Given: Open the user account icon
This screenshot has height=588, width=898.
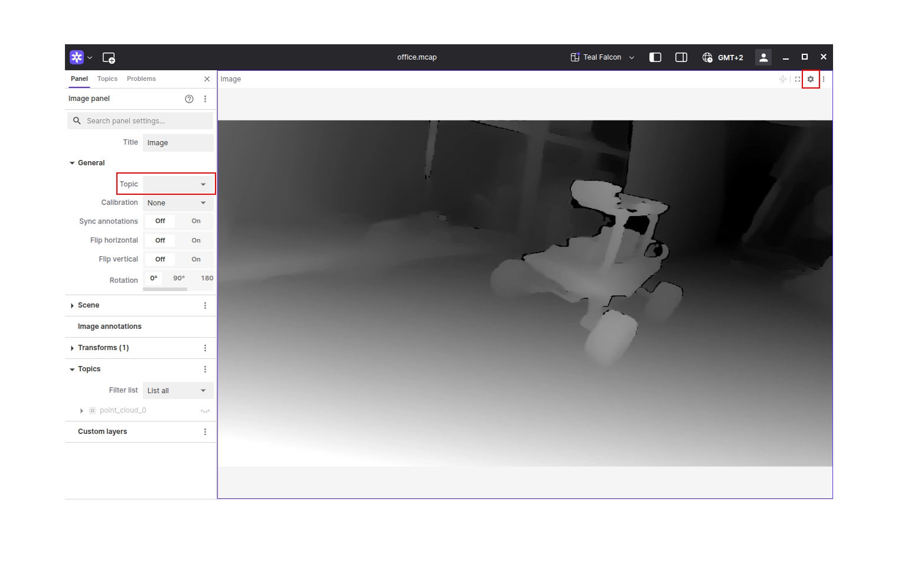Looking at the screenshot, I should [763, 57].
